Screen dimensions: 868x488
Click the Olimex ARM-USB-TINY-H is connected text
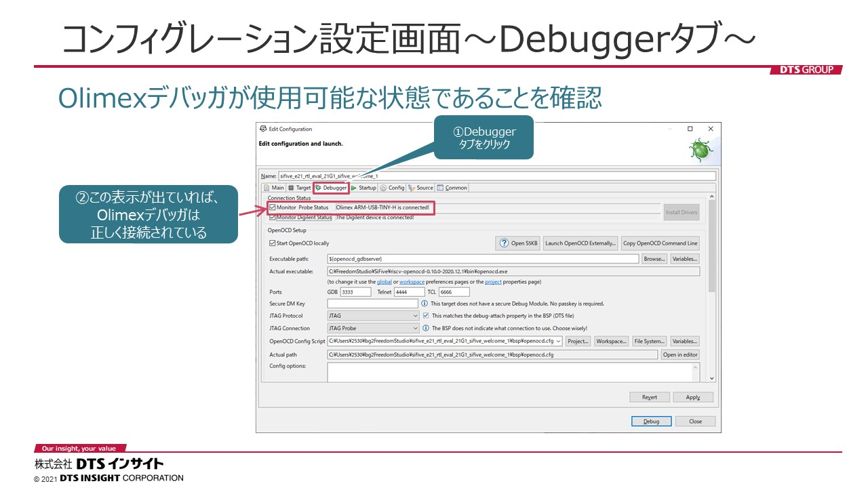382,207
